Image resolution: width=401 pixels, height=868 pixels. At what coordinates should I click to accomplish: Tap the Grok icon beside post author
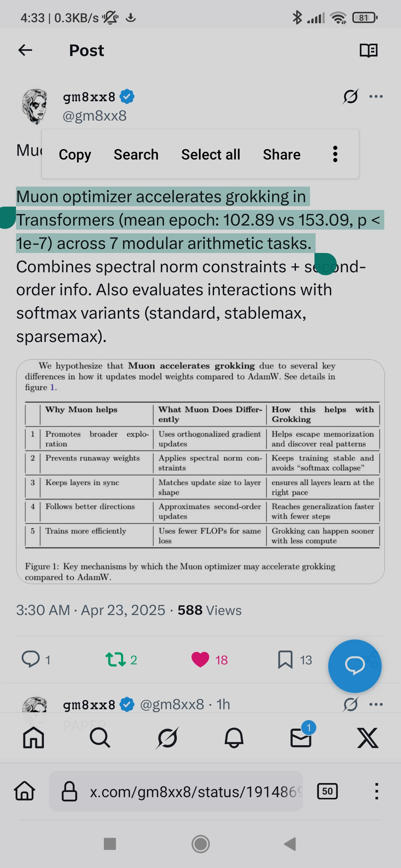pos(351,96)
